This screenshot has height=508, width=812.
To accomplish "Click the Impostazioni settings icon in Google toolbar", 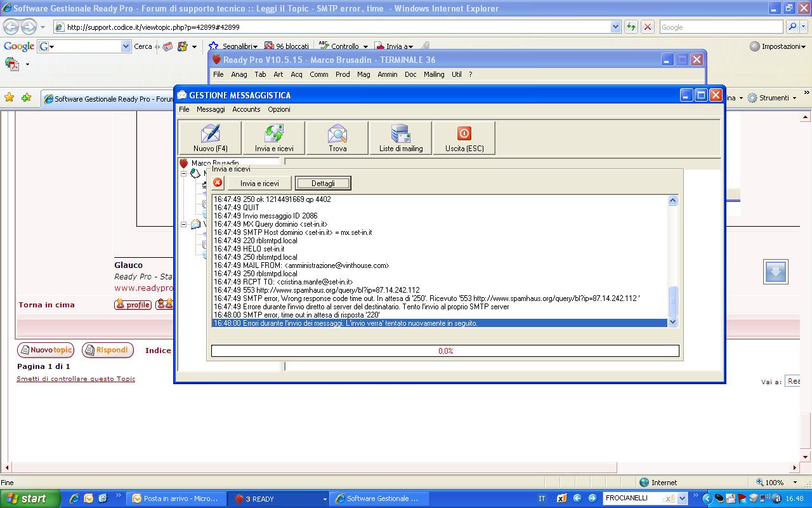I will 755,46.
